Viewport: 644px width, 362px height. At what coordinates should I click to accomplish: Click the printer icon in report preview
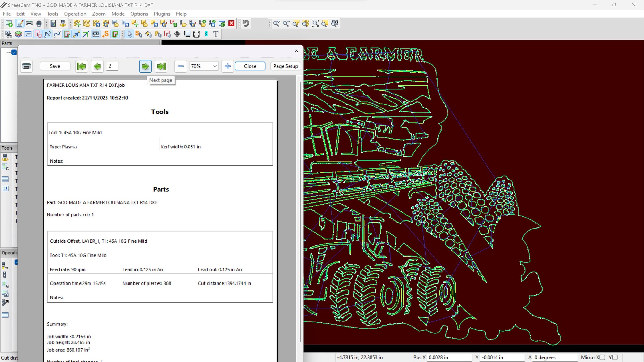(x=27, y=66)
